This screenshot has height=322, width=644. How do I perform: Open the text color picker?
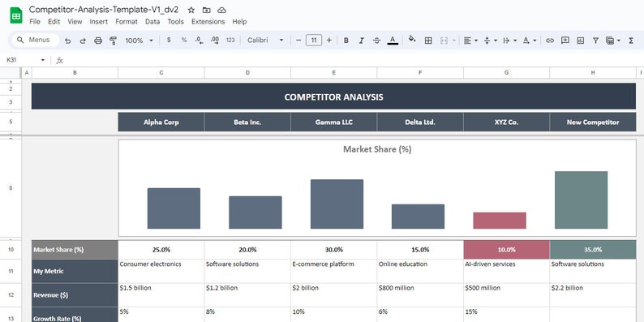(x=393, y=41)
